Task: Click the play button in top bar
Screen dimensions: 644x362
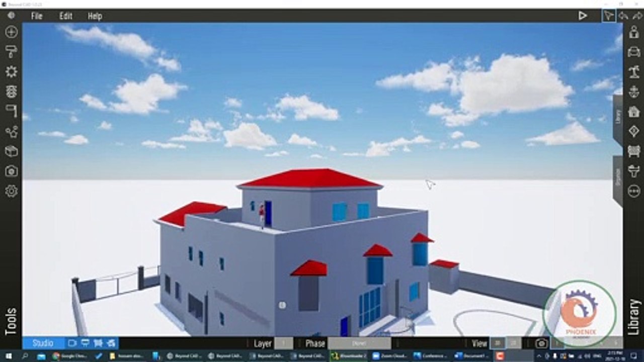Action: coord(582,16)
